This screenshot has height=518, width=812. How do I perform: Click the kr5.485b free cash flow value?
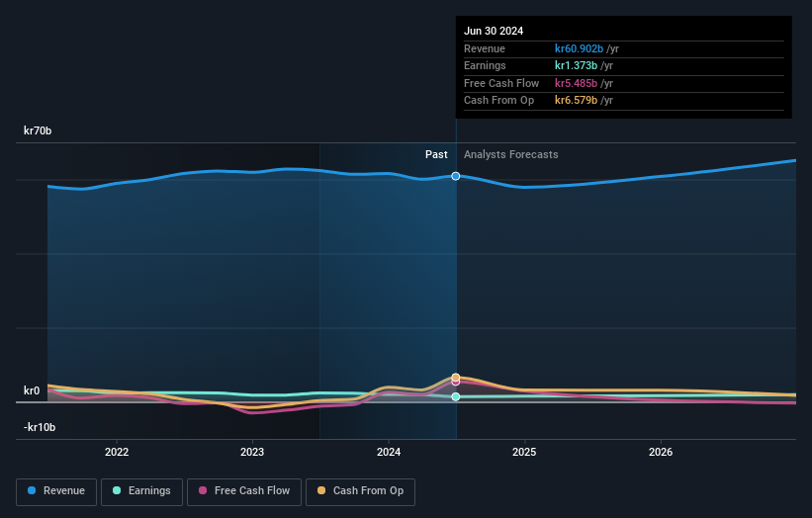[576, 83]
